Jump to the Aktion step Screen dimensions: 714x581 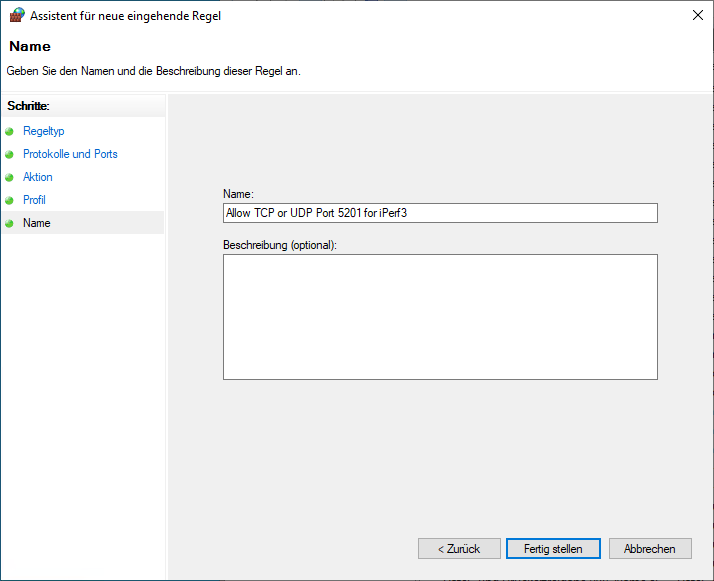coord(38,177)
